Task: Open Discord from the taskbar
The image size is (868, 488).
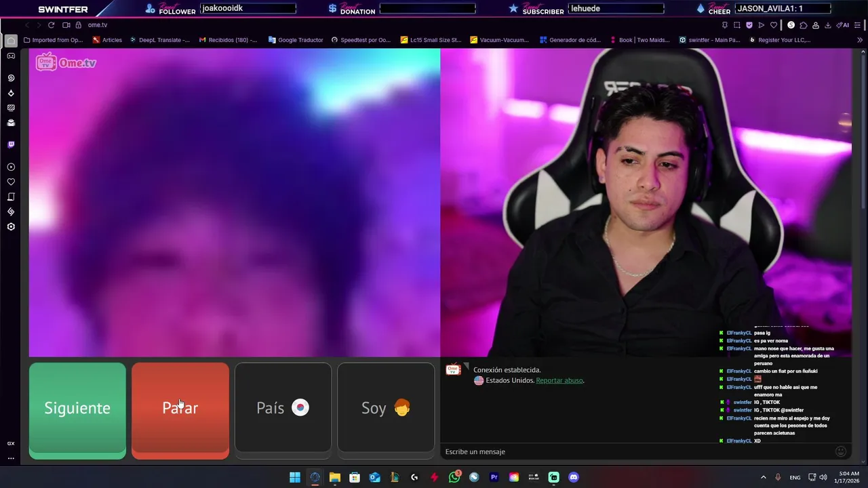Action: [x=574, y=477]
